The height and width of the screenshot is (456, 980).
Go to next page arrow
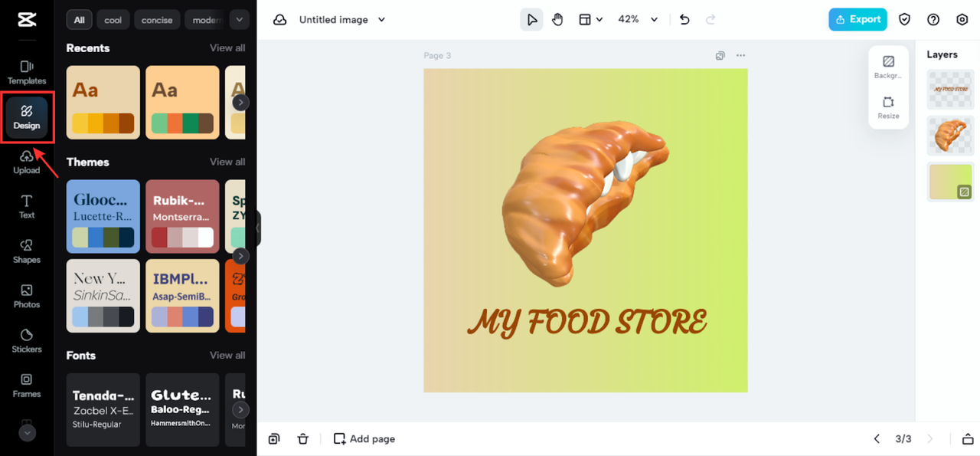(930, 439)
